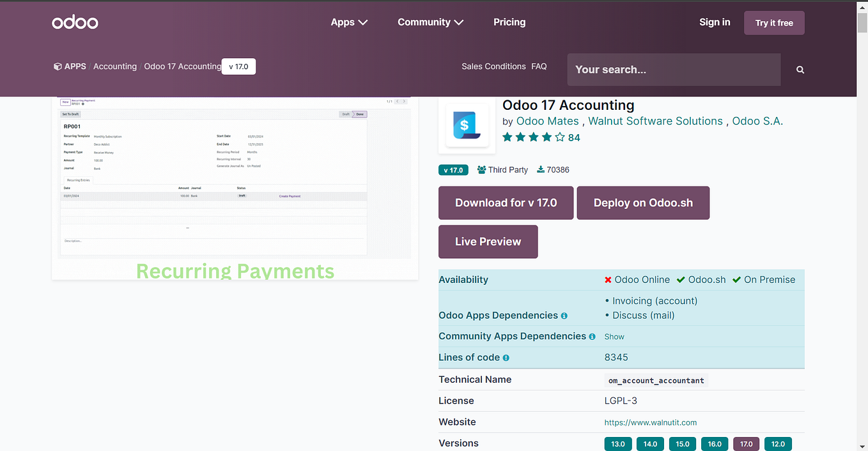Show the Community Apps Dependencies list
Screen dimensions: 868x451
tap(614, 337)
